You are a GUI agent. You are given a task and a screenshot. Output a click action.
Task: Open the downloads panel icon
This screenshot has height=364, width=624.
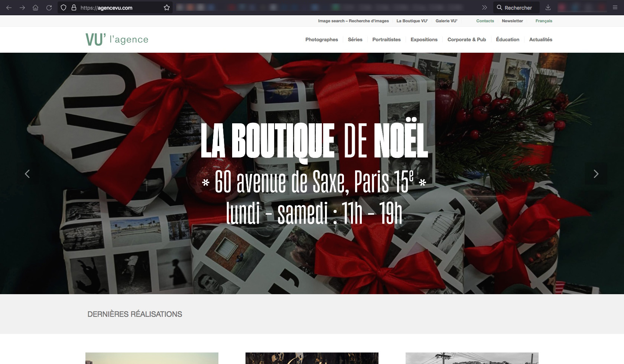point(548,7)
